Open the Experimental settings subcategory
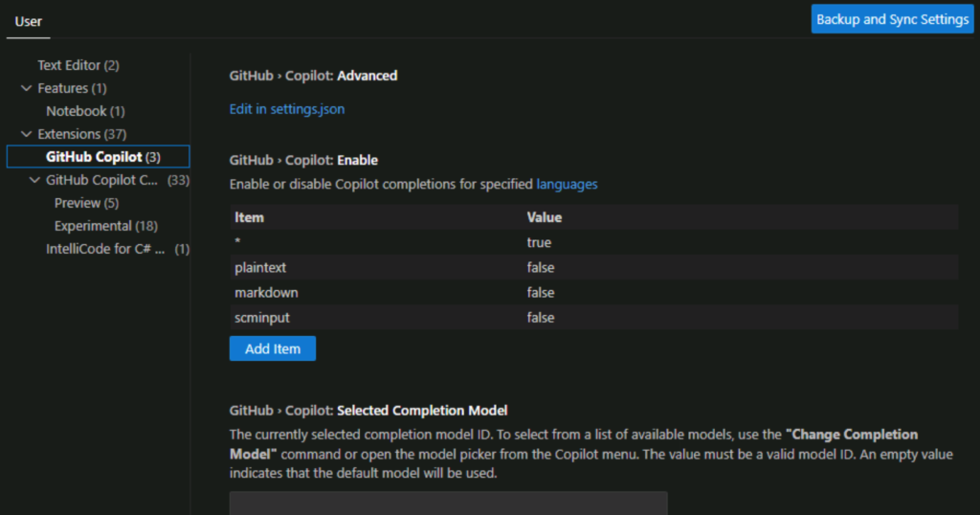Image resolution: width=980 pixels, height=515 pixels. 105,226
